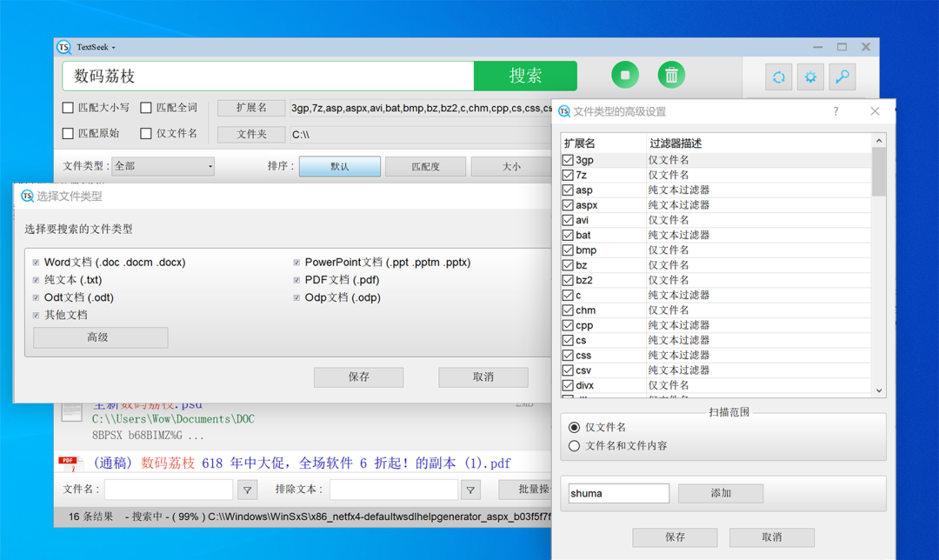This screenshot has width=939, height=560.
Task: Select the chm row 仅文件名 description
Action: [669, 310]
